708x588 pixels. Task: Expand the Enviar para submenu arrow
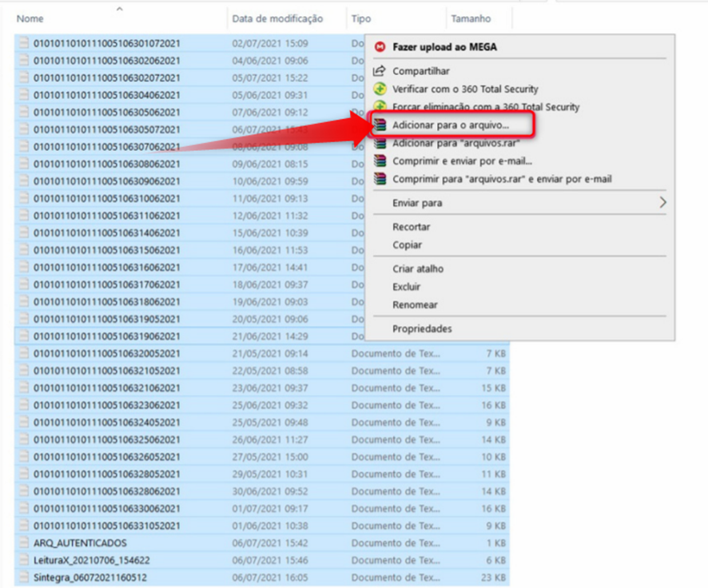pos(662,203)
